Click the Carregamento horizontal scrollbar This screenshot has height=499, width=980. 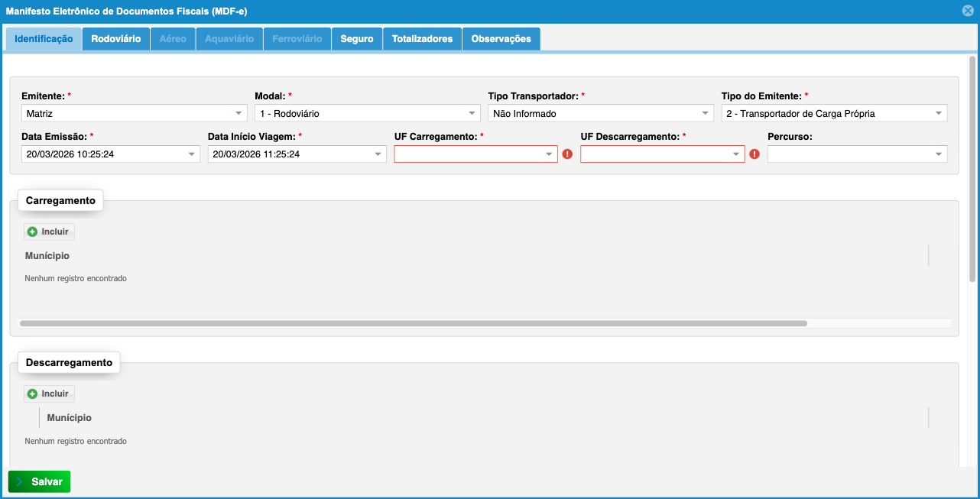point(413,323)
